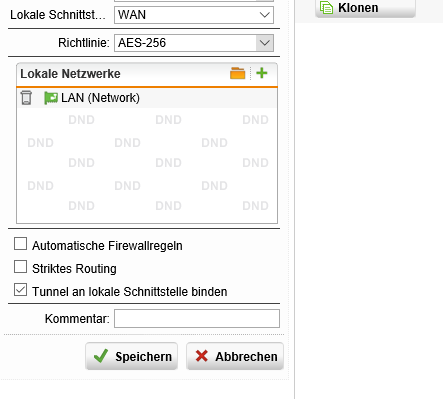Focus the Kommentar text field

[x=197, y=319]
